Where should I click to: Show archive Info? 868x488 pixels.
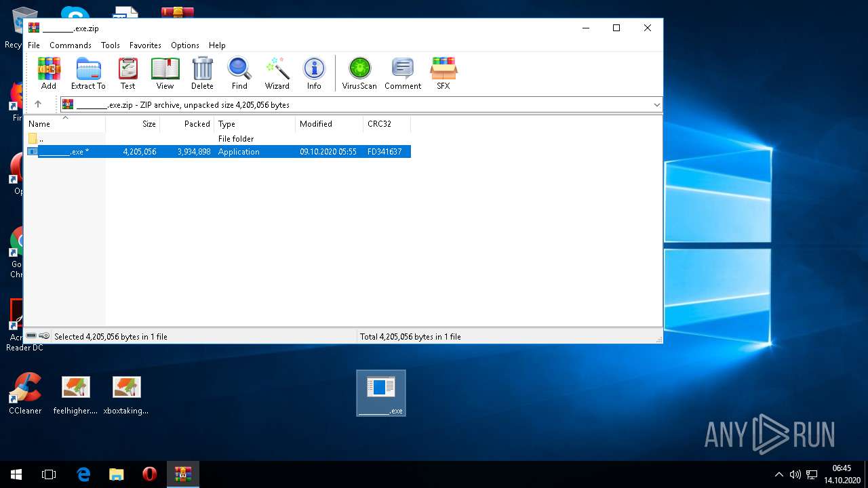click(x=314, y=73)
